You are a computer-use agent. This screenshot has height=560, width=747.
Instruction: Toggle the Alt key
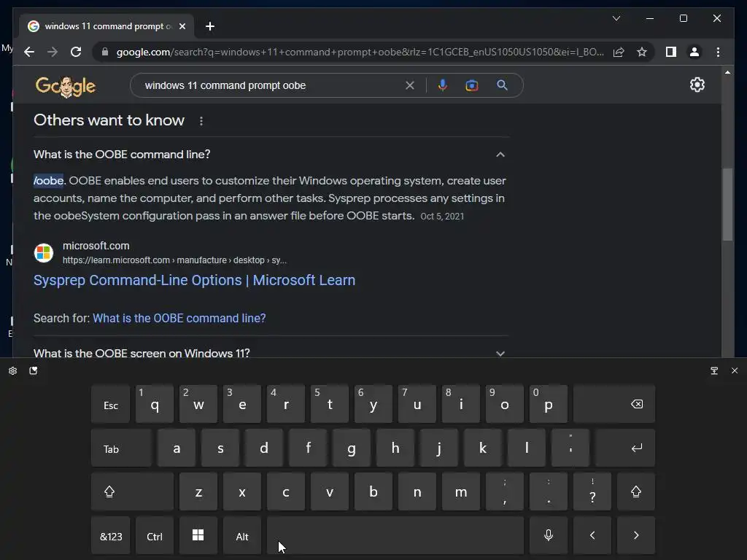coord(242,536)
